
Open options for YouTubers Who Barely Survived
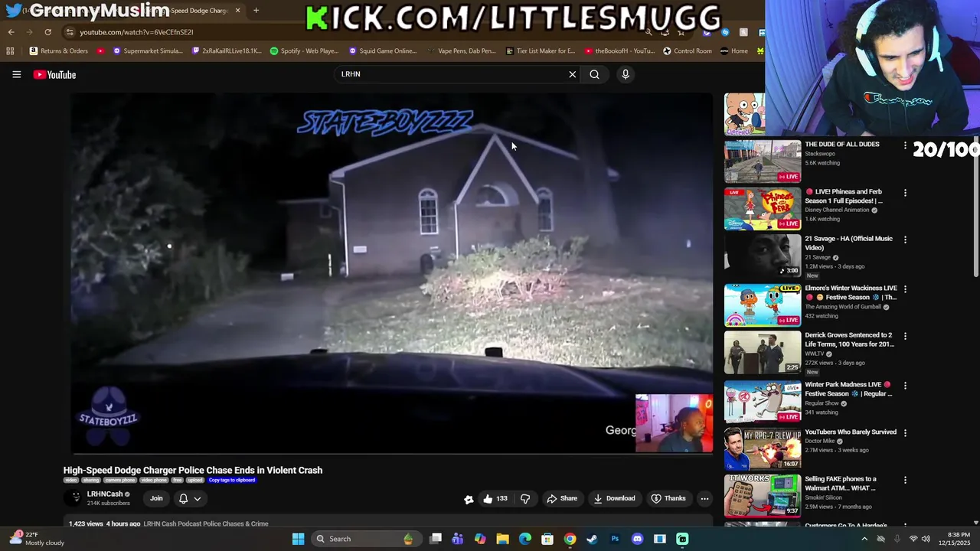(x=905, y=432)
